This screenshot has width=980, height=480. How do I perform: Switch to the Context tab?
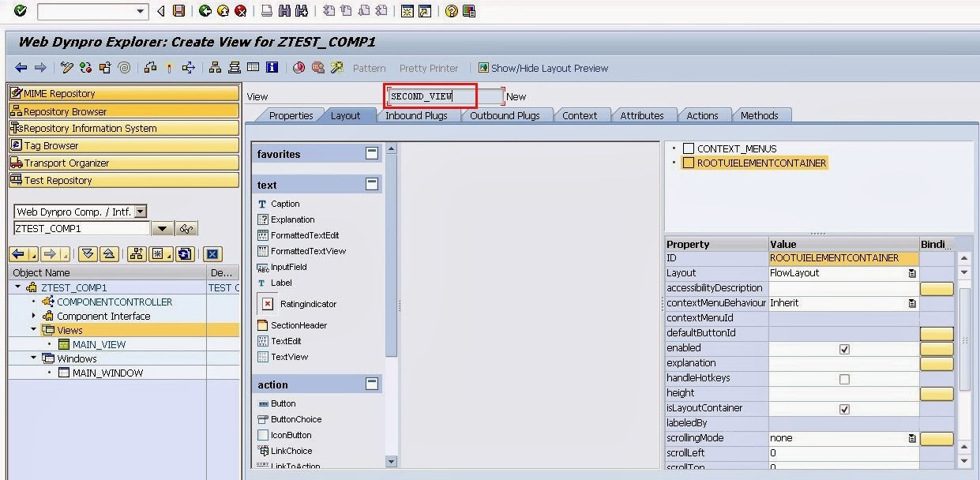pos(580,115)
